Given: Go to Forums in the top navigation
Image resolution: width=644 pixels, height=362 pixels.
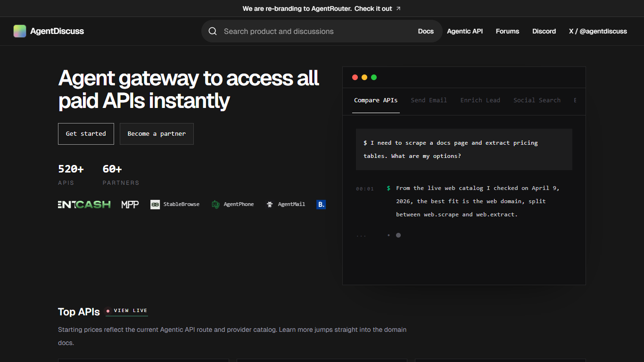Looking at the screenshot, I should [x=507, y=31].
